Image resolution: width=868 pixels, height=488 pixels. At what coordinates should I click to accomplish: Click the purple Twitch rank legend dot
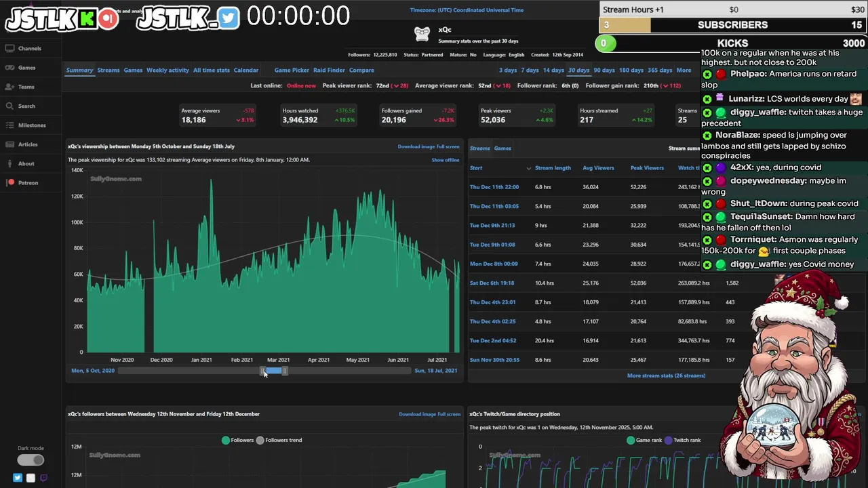(668, 440)
